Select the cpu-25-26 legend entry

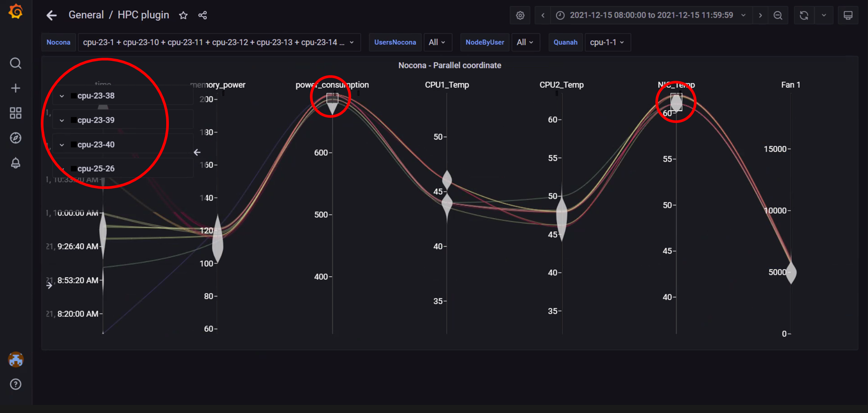click(96, 169)
